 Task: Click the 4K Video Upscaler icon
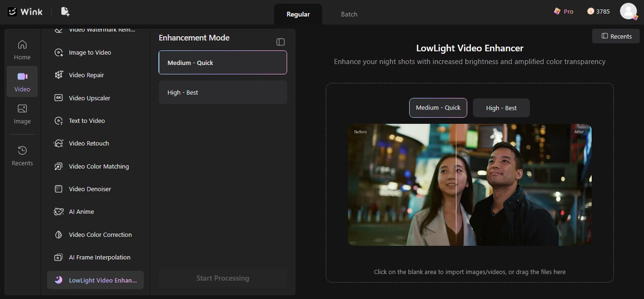[58, 98]
